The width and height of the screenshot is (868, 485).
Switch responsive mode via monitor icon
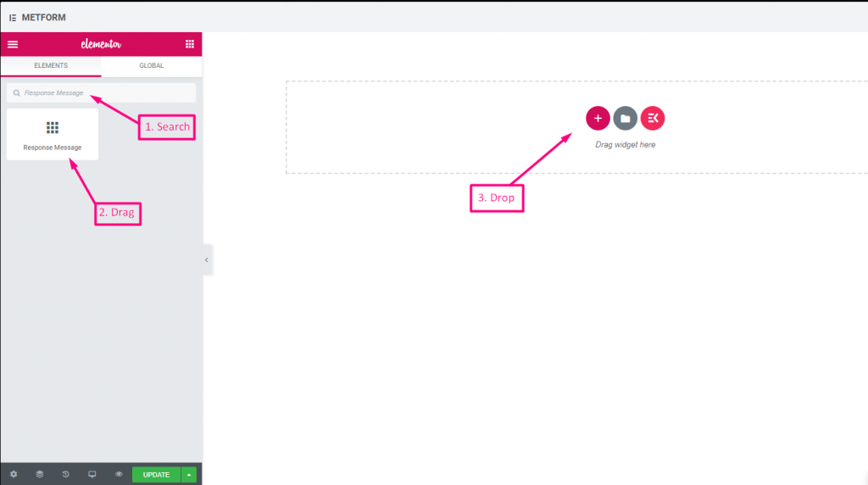click(92, 475)
